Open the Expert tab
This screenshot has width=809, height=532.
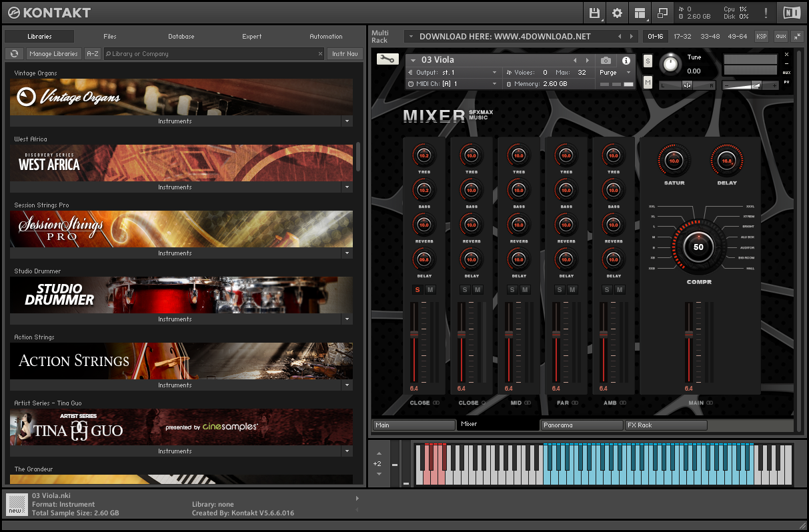pos(251,37)
